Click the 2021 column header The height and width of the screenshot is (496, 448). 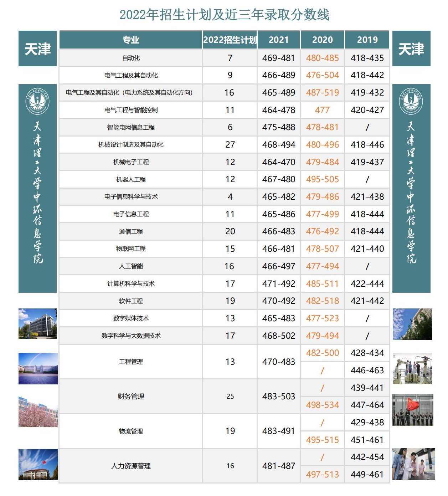278,40
